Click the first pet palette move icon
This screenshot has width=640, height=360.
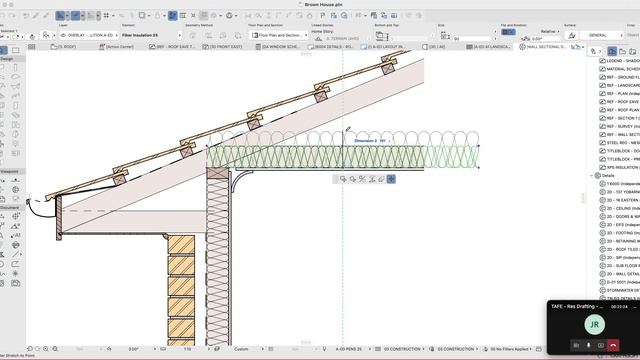tap(343, 179)
